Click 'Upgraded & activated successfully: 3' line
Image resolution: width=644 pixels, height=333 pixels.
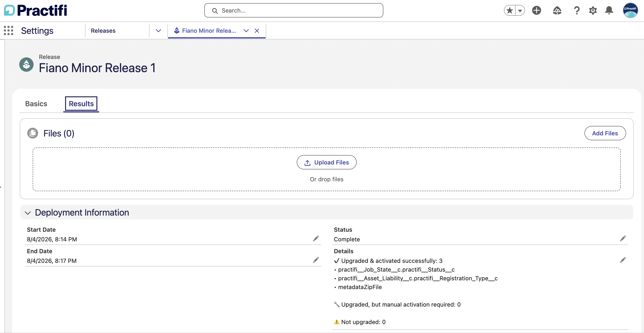point(388,261)
